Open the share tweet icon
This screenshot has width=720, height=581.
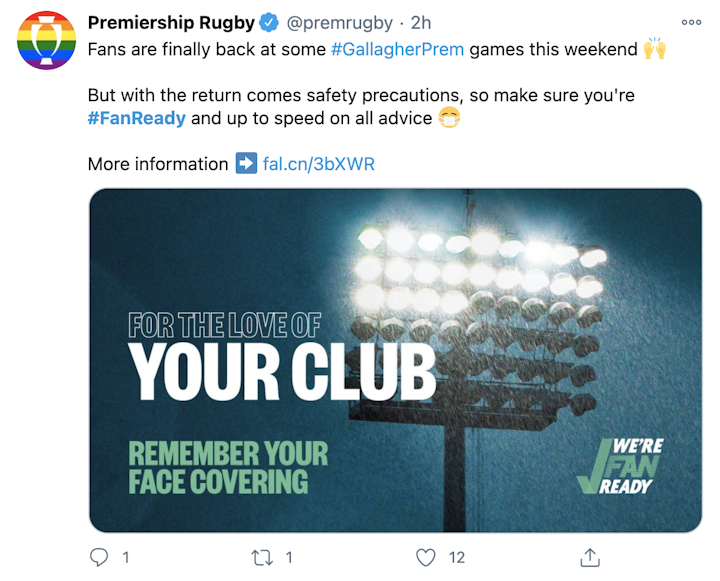click(590, 557)
